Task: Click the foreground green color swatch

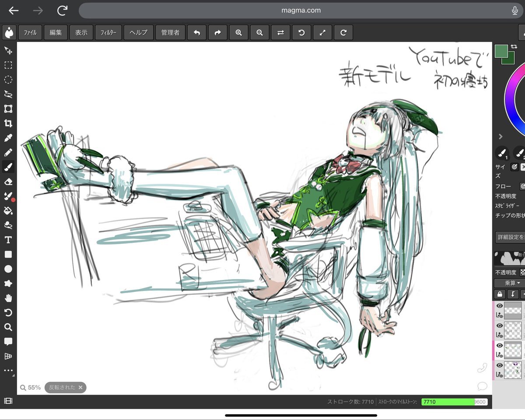Action: [x=501, y=51]
